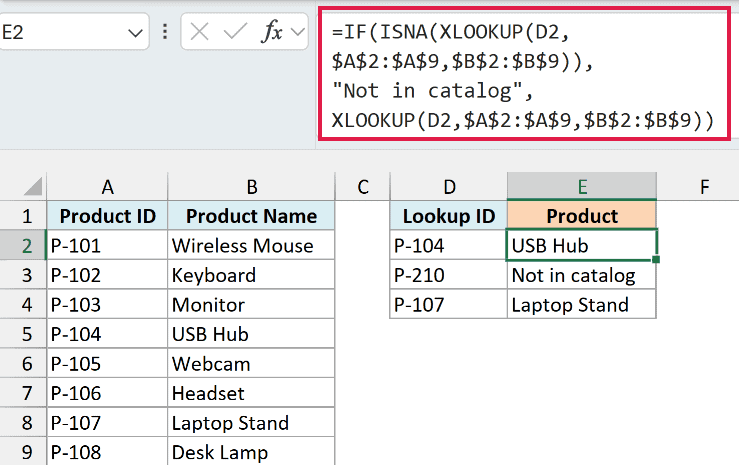Screen dimensions: 739x465
Task: Select P-104 in Lookup ID column
Action: (449, 245)
